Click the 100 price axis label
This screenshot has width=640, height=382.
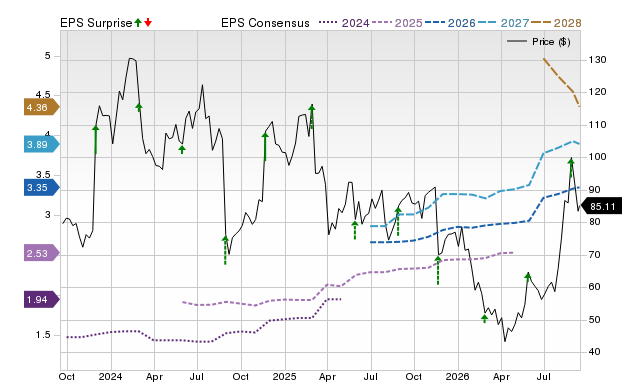coord(597,157)
